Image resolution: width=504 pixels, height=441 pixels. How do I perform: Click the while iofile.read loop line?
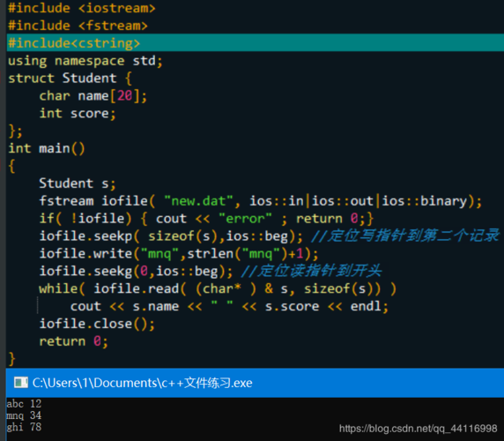pos(218,288)
